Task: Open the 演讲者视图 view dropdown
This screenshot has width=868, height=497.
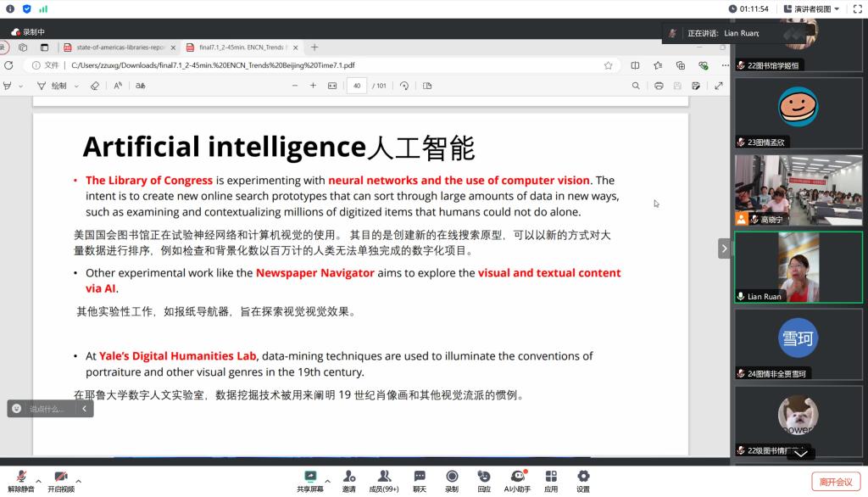Action: tap(811, 8)
